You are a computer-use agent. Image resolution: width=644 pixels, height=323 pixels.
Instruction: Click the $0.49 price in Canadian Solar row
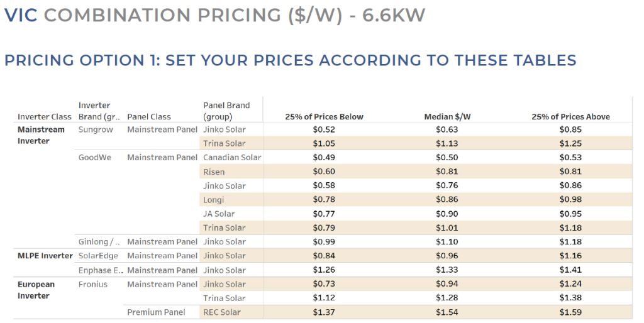pos(324,157)
